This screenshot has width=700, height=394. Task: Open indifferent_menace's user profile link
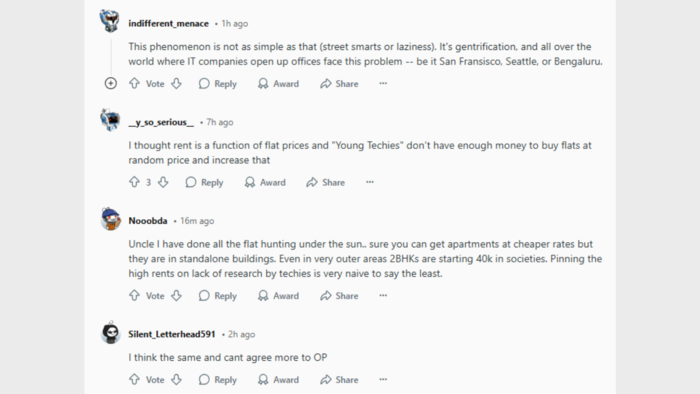point(168,24)
